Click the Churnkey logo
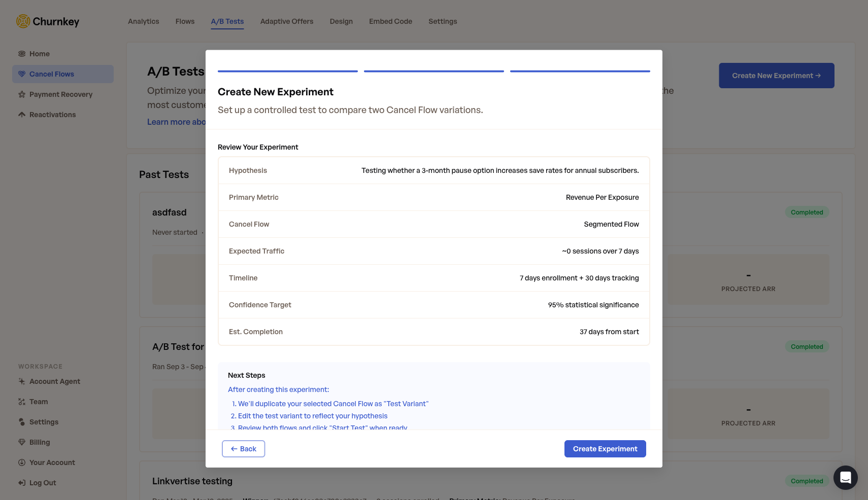The height and width of the screenshot is (500, 868). 47,21
